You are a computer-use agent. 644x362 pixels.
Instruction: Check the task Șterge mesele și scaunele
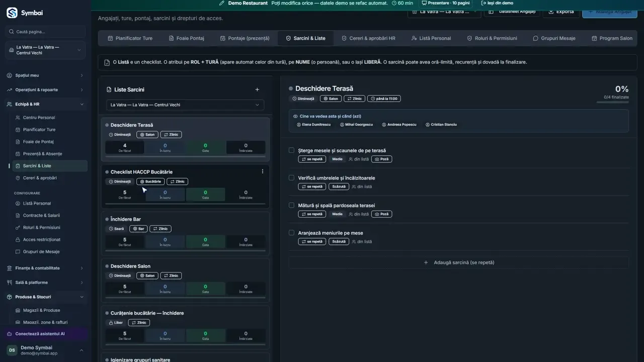tap(291, 150)
